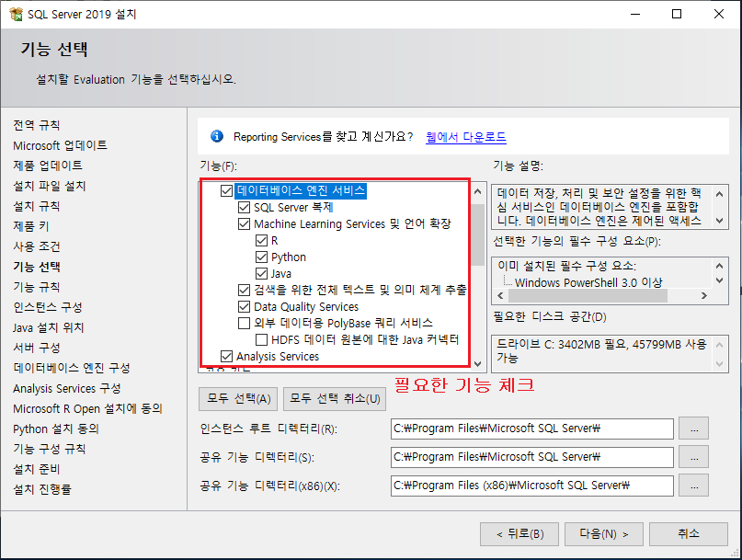Click the 공유 기능 디렉터리(S) path field

coord(531,457)
